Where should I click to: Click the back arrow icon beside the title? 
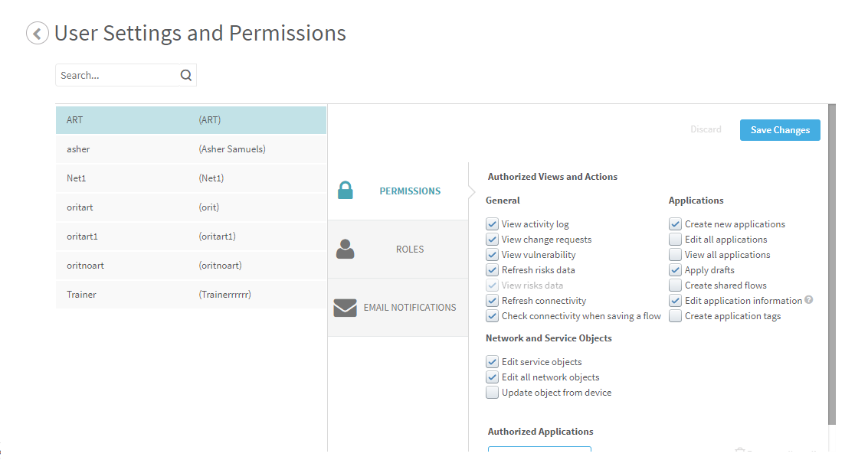[x=38, y=34]
